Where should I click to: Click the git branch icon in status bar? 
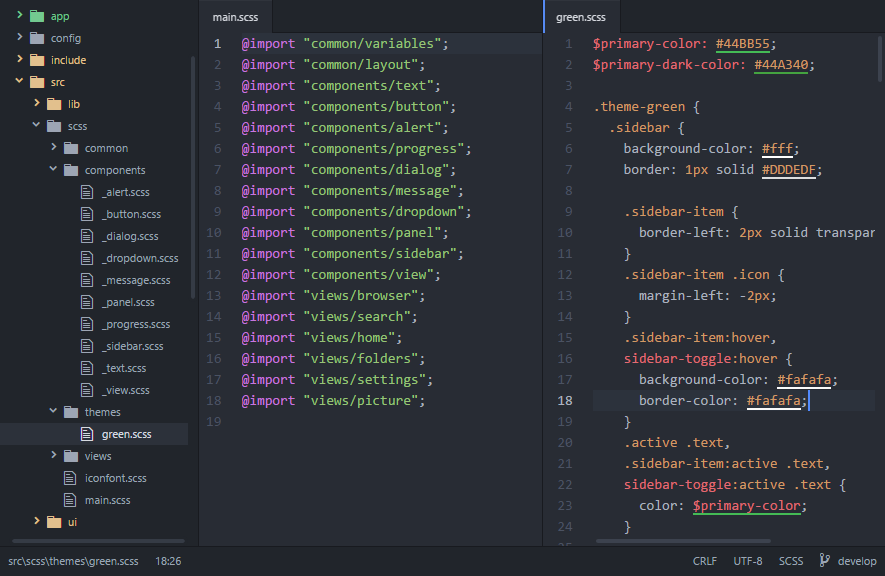(x=825, y=560)
